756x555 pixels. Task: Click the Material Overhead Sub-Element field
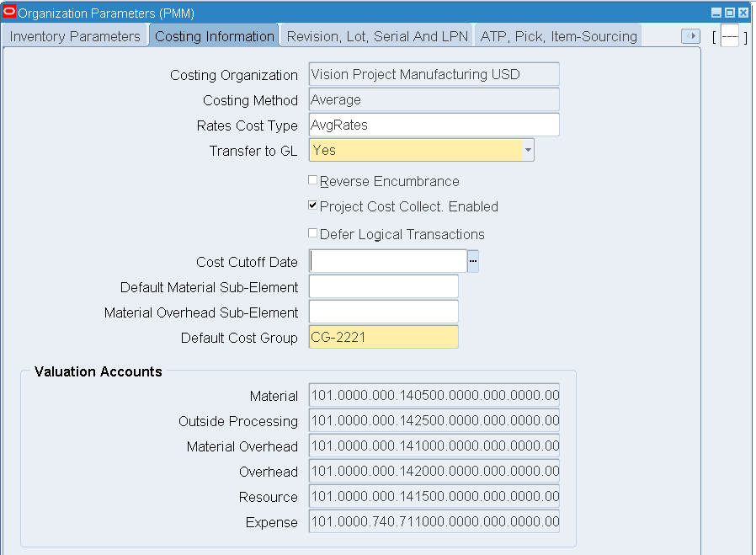coord(383,312)
